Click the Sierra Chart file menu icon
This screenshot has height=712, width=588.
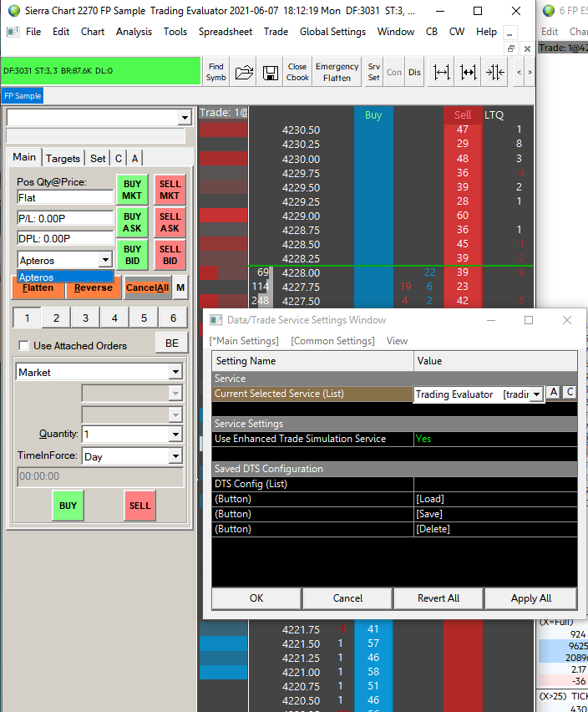pyautogui.click(x=13, y=32)
